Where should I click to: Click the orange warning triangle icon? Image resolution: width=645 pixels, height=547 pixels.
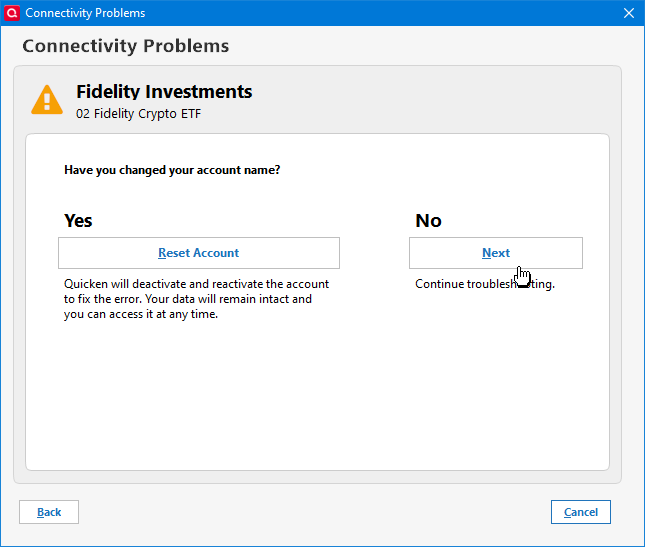[47, 100]
